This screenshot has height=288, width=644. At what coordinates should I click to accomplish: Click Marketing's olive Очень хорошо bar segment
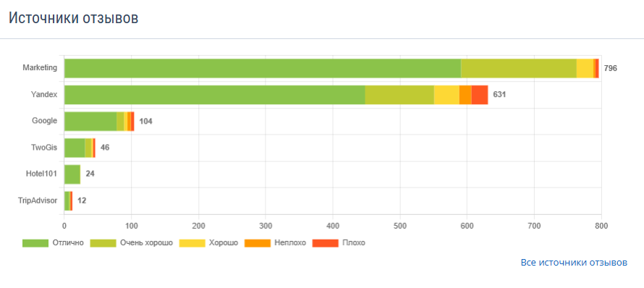(519, 68)
